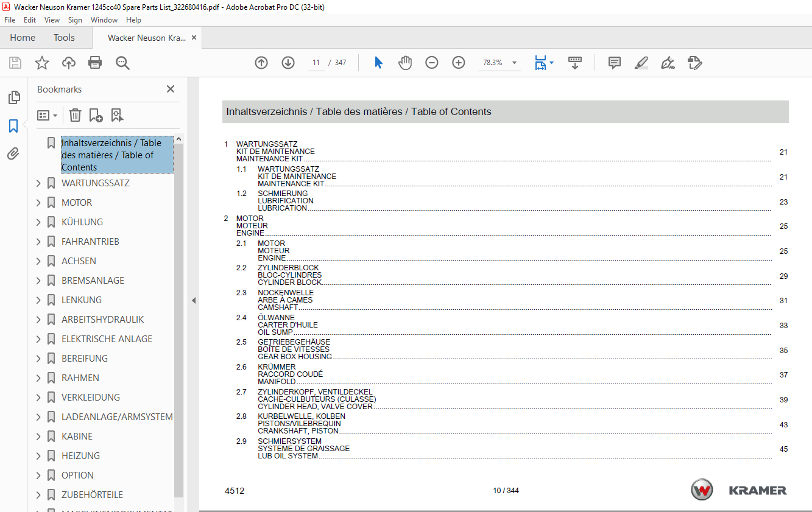This screenshot has height=512, width=812.
Task: Find the current bookmark
Action: pos(117,115)
